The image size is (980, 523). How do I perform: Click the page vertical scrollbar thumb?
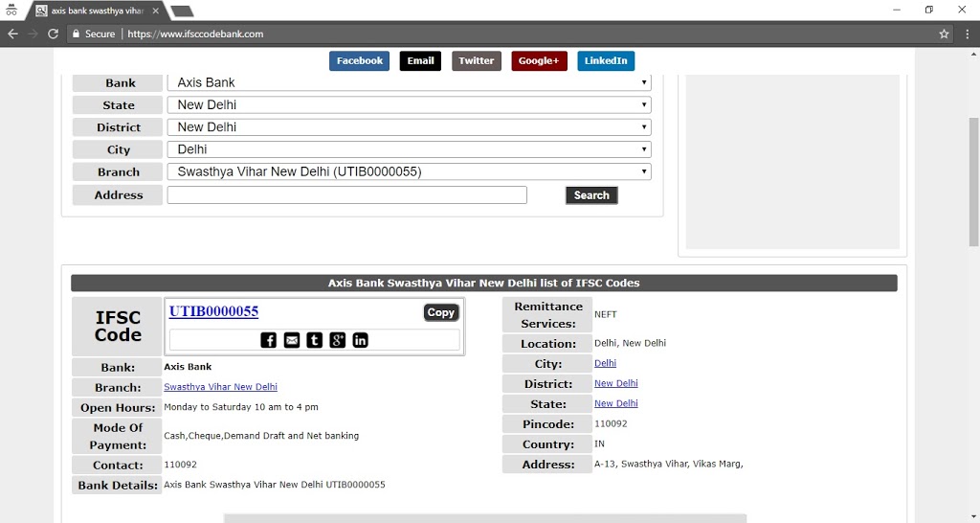pos(973,181)
